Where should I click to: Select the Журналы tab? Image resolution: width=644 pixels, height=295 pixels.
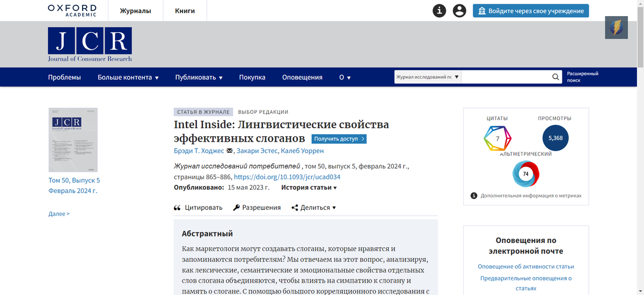pyautogui.click(x=135, y=11)
